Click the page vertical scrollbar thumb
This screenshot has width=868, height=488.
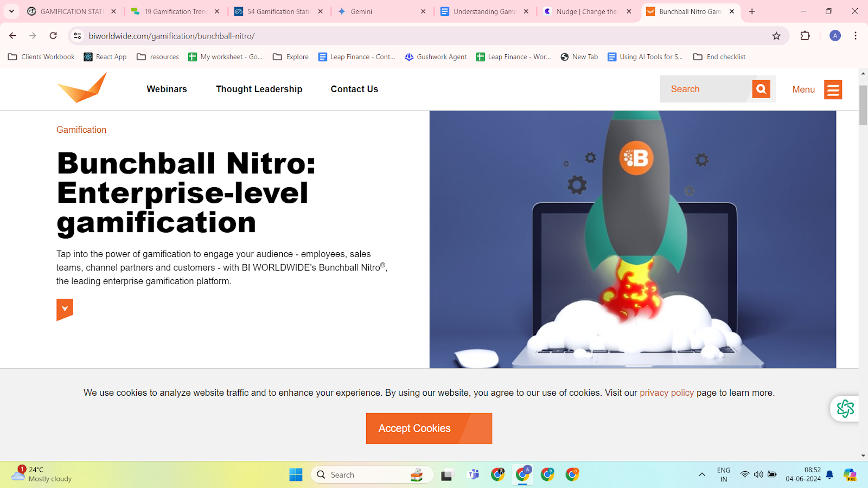863,105
